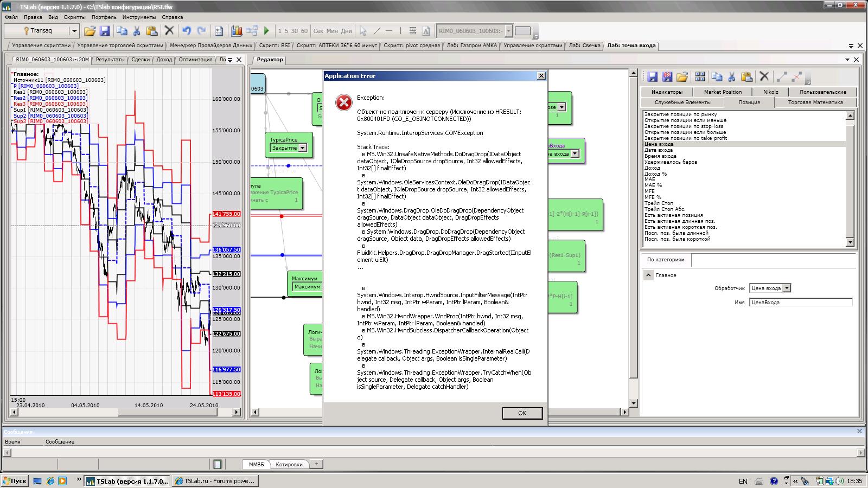Switch to the Индикаторы tab
The image size is (868, 488).
667,92
